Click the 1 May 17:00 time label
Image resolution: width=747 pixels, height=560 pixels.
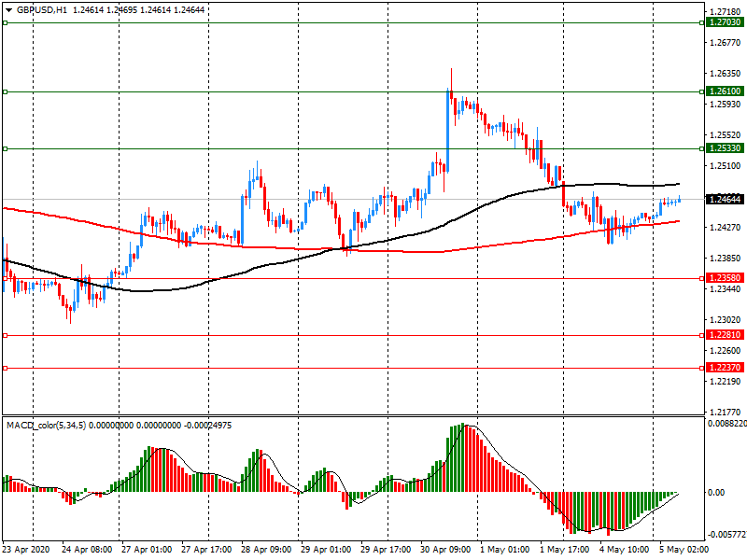click(x=565, y=550)
